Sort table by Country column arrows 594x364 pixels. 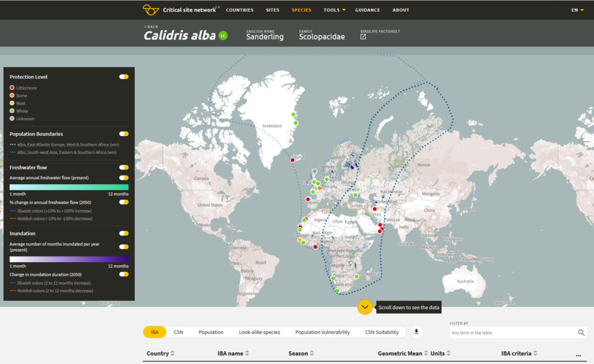[x=172, y=353]
